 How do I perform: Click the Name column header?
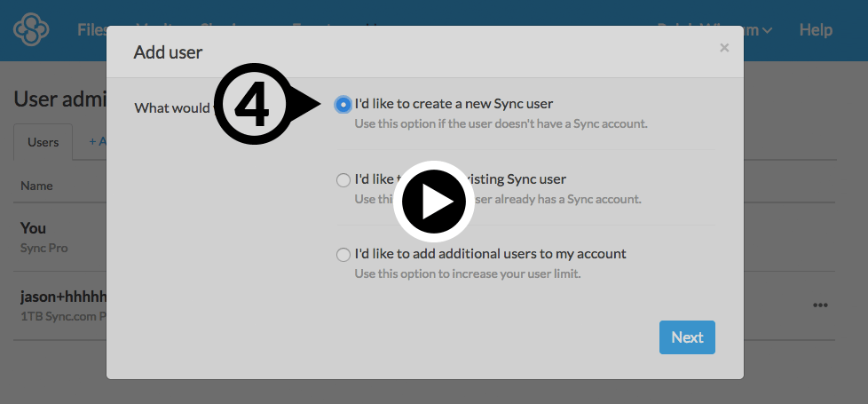pyautogui.click(x=36, y=186)
